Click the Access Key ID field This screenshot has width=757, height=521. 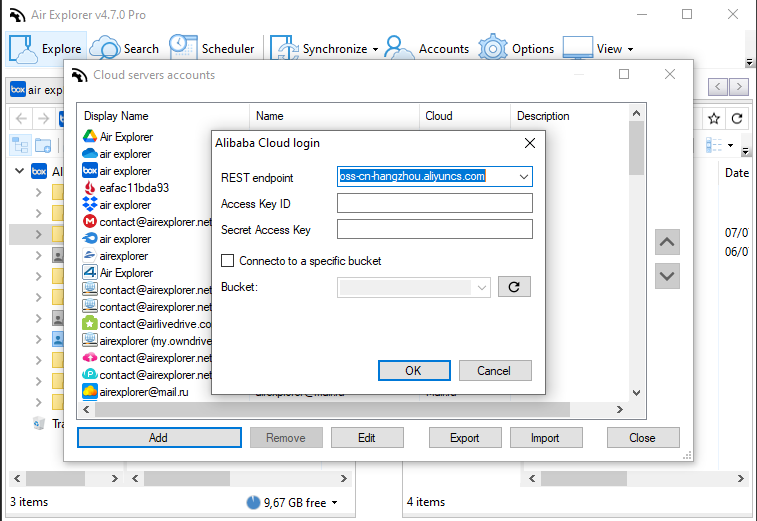(x=435, y=203)
